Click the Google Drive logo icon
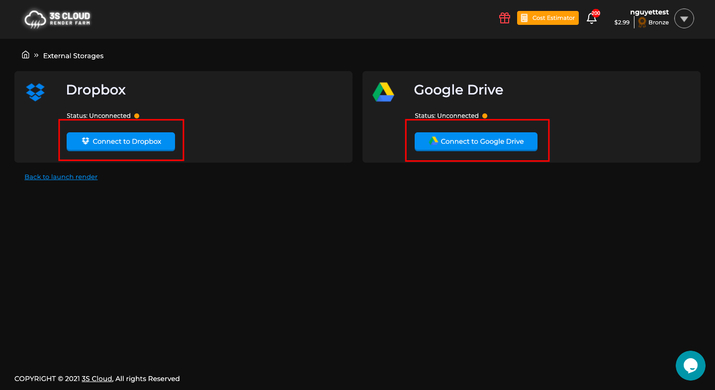 [383, 92]
